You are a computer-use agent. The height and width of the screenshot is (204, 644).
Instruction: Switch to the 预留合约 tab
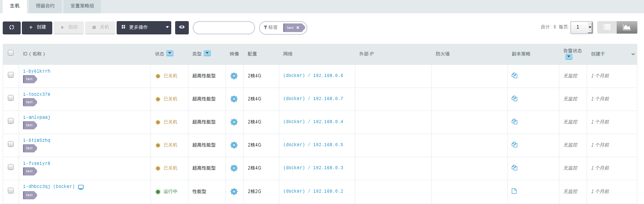coord(45,6)
